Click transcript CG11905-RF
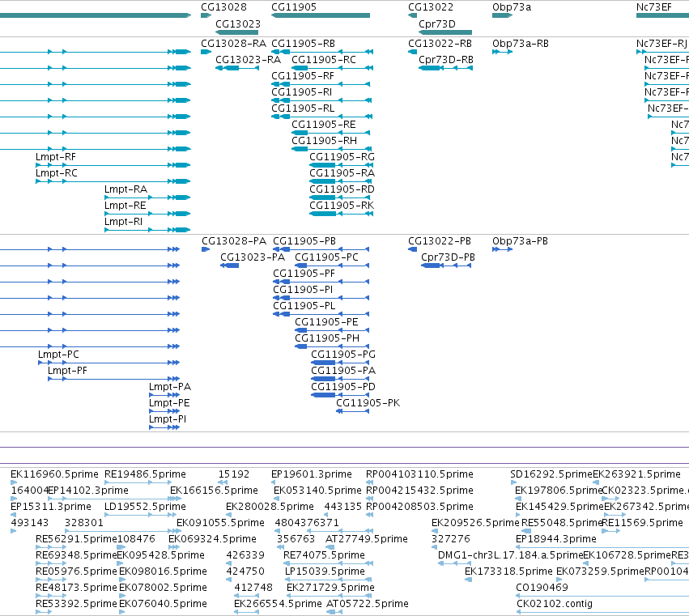The height and width of the screenshot is (616, 689). pyautogui.click(x=303, y=76)
